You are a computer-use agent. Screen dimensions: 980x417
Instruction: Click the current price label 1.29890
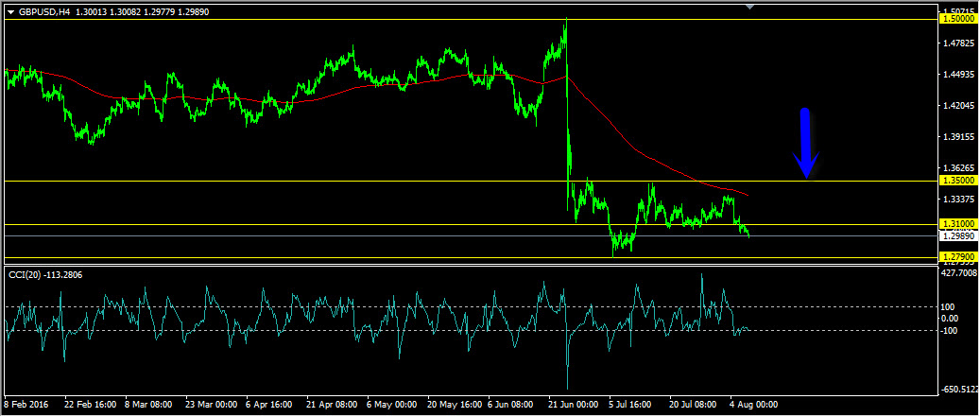click(x=958, y=236)
